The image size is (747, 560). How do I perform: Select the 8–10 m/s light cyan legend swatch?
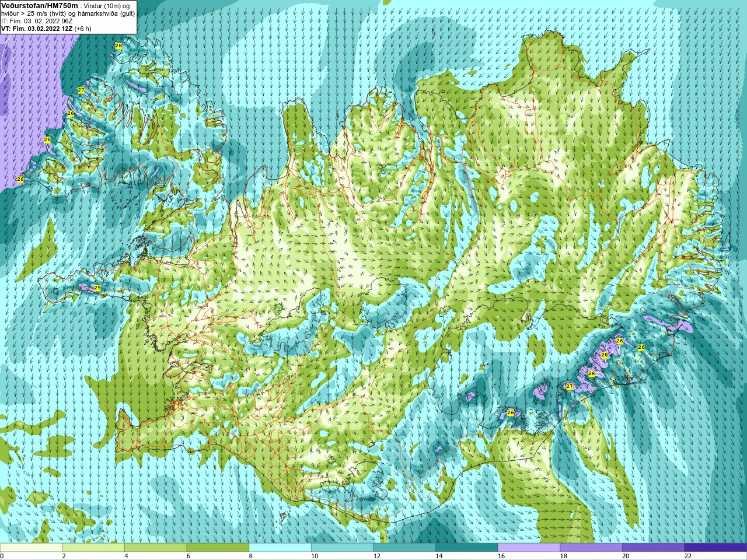(x=280, y=547)
